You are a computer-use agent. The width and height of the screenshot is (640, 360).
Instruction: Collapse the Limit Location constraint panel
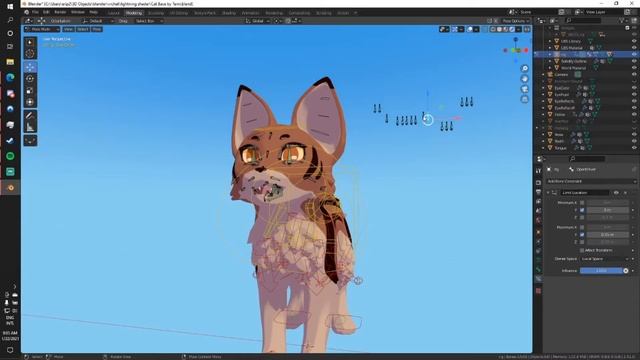click(x=548, y=193)
